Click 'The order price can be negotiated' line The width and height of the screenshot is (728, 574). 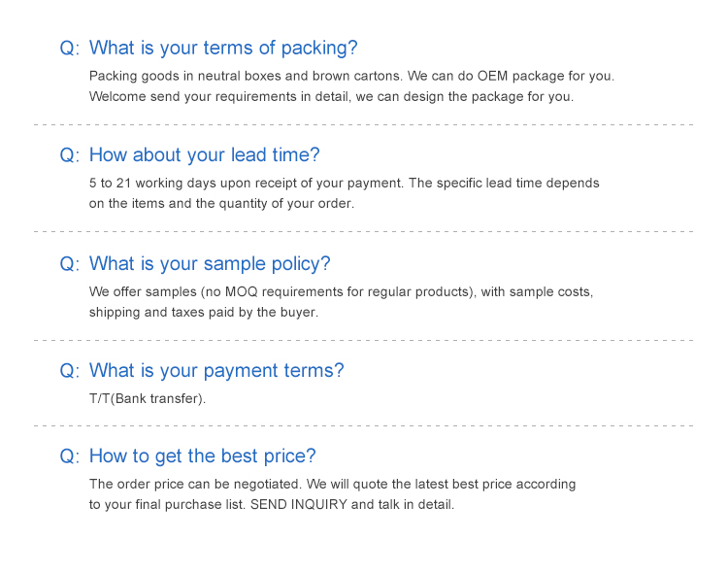pyautogui.click(x=332, y=484)
